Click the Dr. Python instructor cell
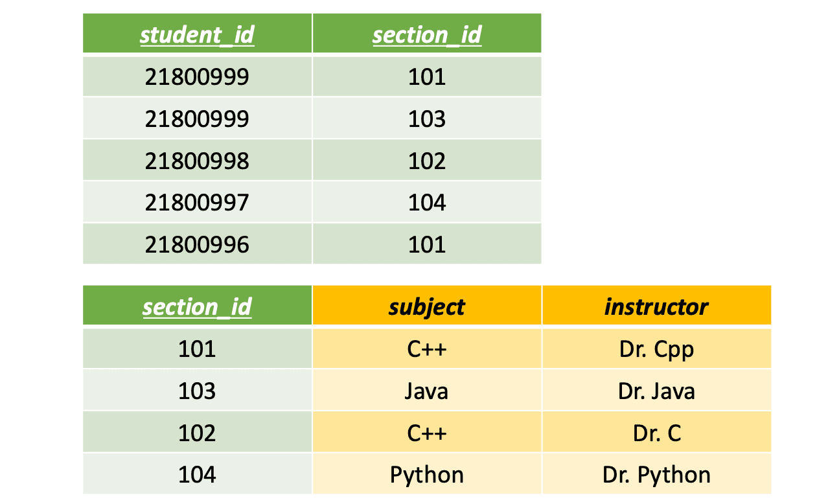This screenshot has height=504, width=828. click(x=656, y=474)
